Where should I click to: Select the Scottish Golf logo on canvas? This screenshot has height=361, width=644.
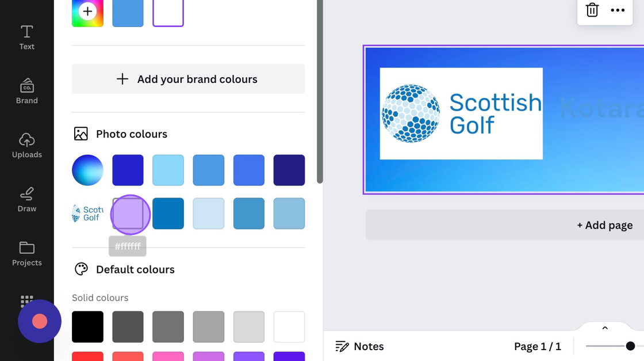(x=461, y=113)
